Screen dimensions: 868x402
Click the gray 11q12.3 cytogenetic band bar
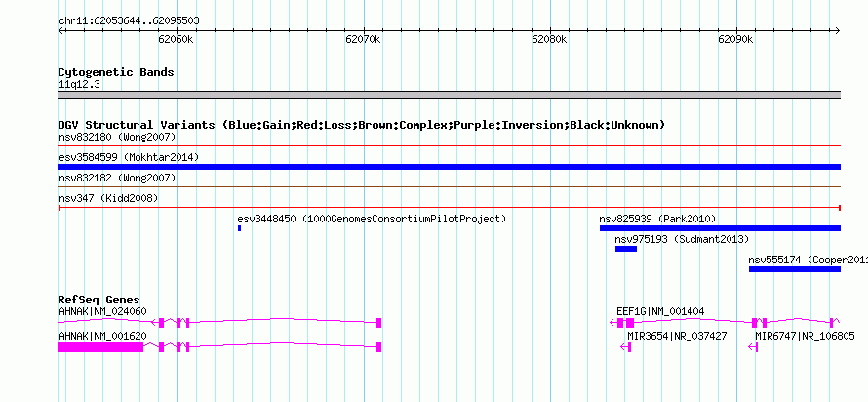[x=449, y=95]
